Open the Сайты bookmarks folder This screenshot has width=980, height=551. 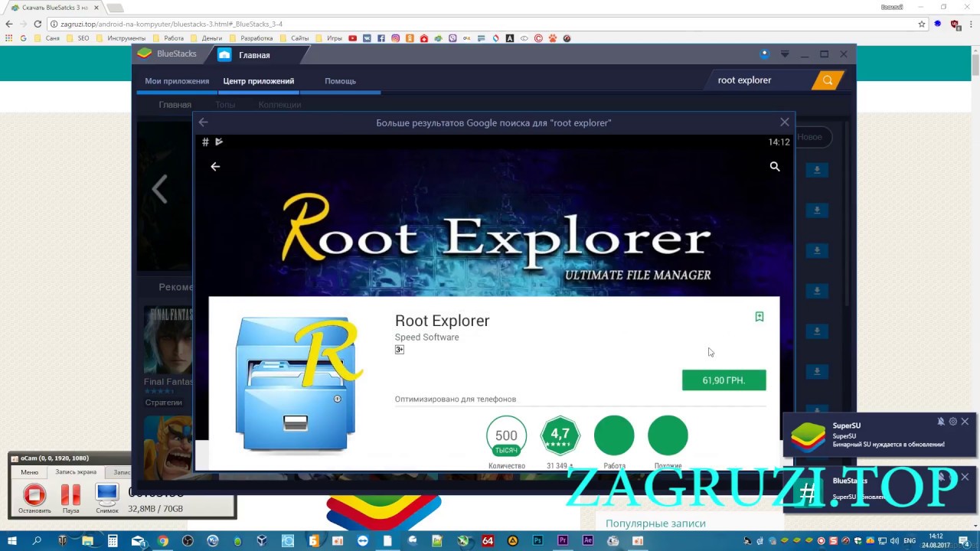tap(294, 38)
